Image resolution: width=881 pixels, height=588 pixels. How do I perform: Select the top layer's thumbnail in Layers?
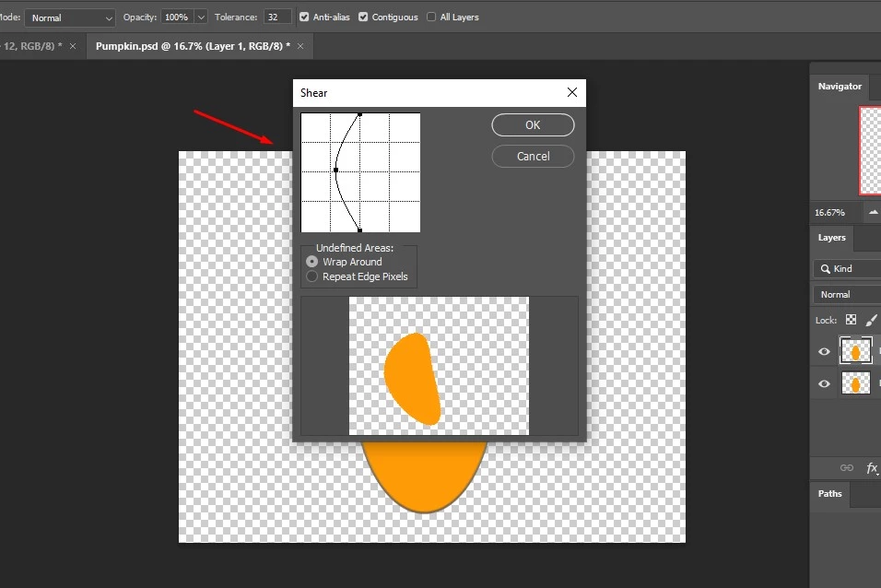click(856, 351)
